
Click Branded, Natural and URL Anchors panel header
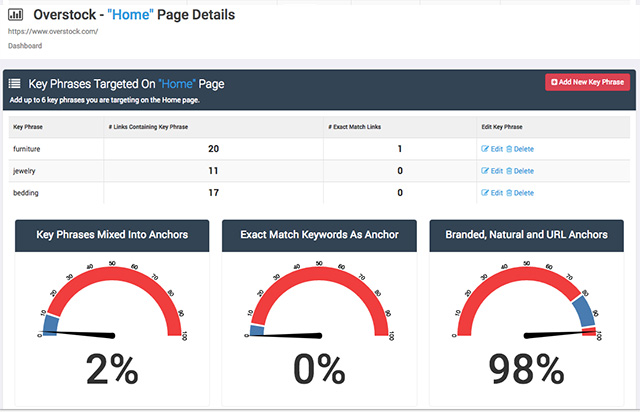coord(527,235)
